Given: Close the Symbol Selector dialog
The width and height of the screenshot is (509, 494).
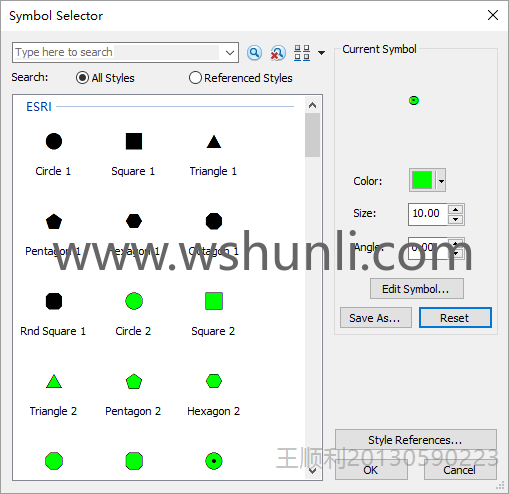Looking at the screenshot, I should (x=493, y=15).
